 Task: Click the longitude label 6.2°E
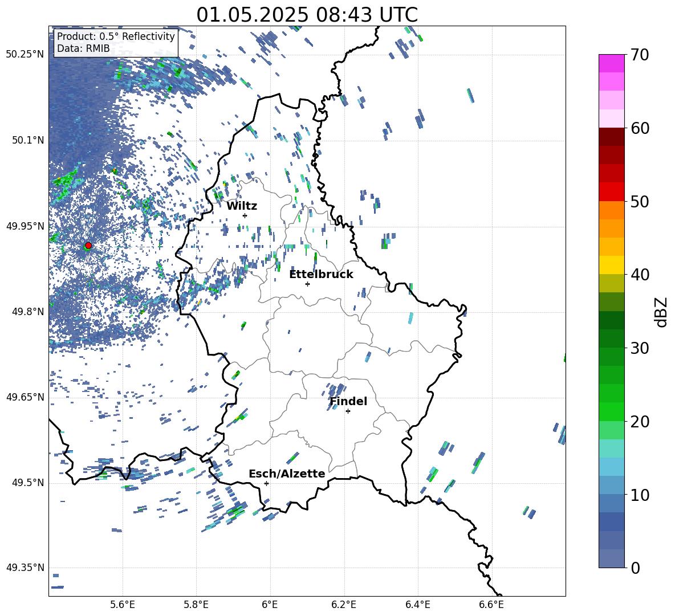344,605
